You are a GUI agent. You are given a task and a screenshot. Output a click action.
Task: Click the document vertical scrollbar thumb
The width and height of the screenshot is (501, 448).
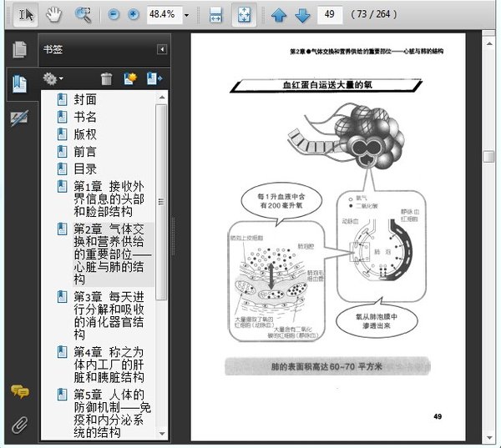click(488, 157)
